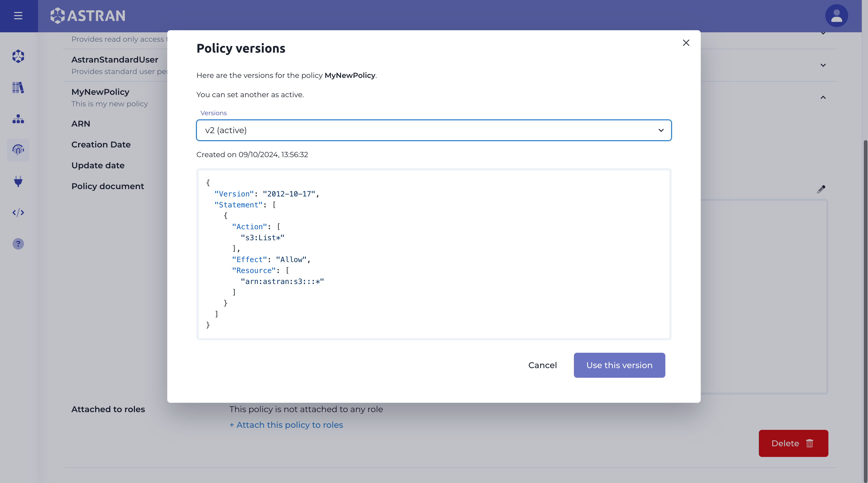Click the cube/package sidebar icon
The image size is (868, 483).
pos(18,56)
